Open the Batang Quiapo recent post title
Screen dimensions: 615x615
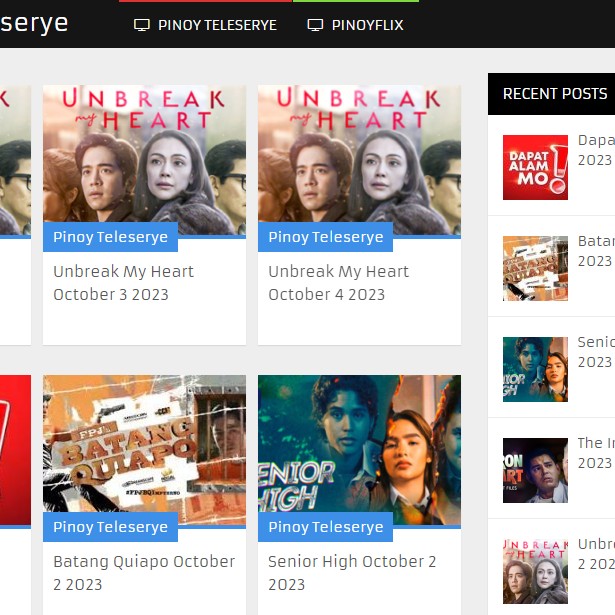point(596,251)
